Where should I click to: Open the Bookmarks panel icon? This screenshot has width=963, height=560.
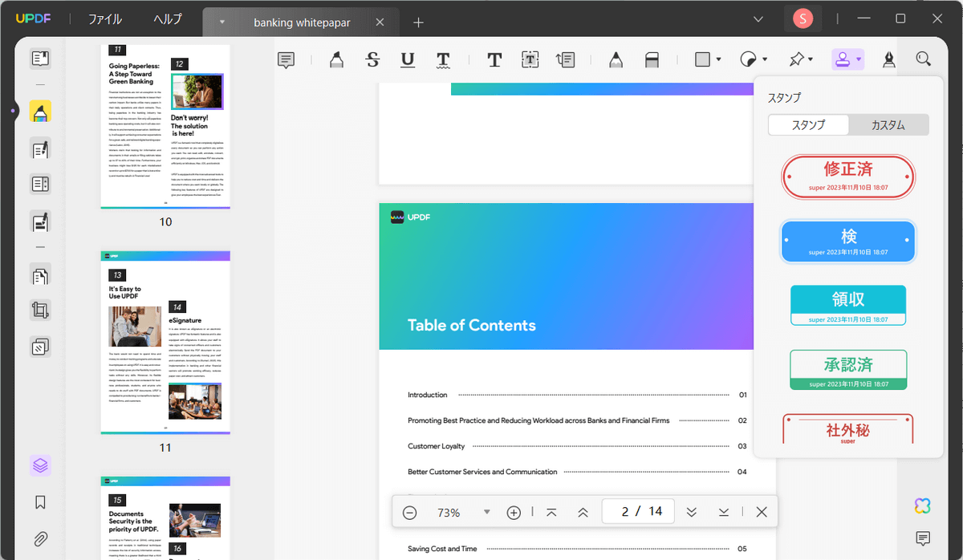point(40,502)
